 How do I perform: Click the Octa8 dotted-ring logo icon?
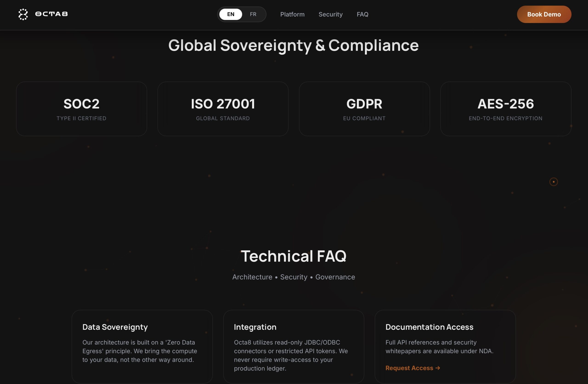point(23,14)
